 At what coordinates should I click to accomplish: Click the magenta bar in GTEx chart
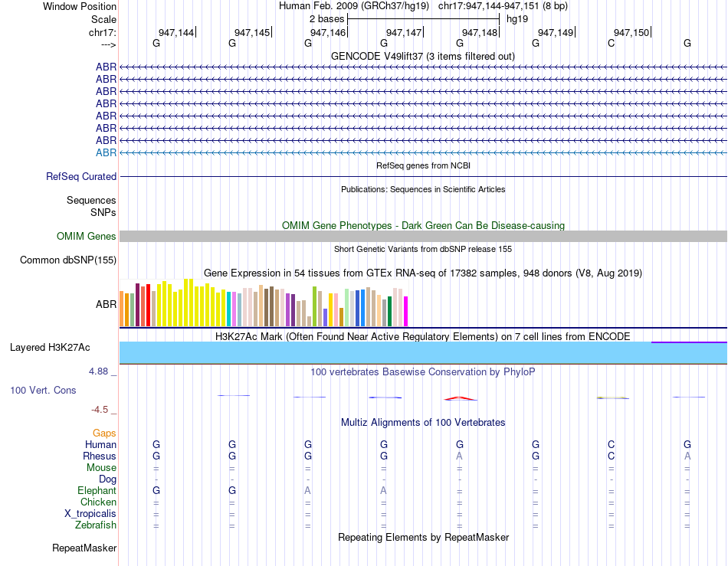[x=406, y=311]
